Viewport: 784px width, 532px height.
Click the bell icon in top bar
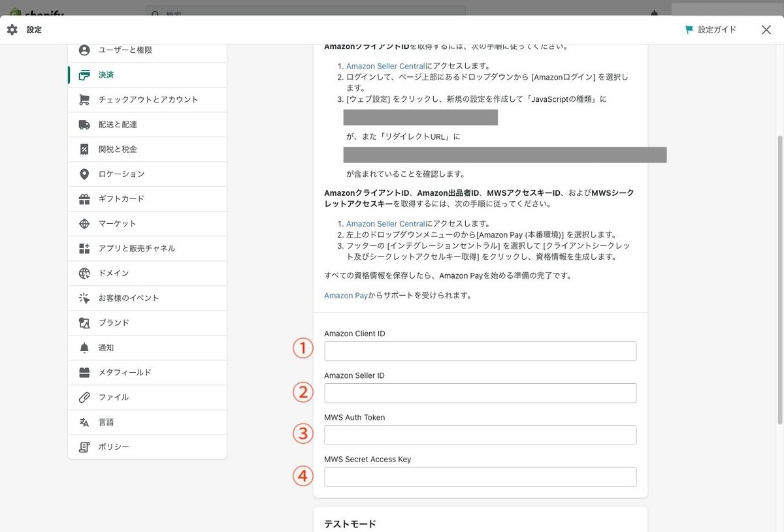pos(655,13)
